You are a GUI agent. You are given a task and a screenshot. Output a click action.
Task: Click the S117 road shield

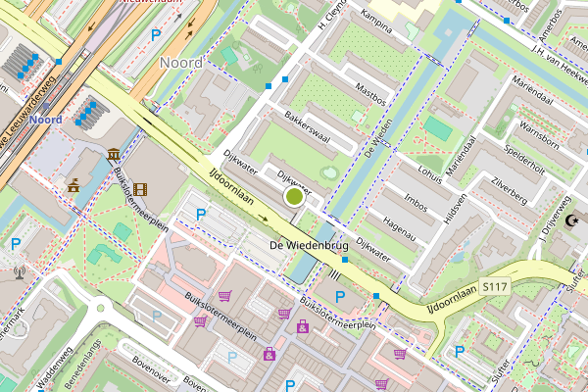(x=495, y=287)
